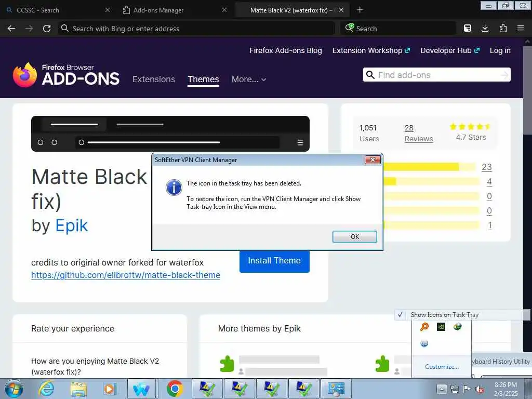Click the 4 rating count link
The width and height of the screenshot is (532, 399).
click(x=489, y=181)
